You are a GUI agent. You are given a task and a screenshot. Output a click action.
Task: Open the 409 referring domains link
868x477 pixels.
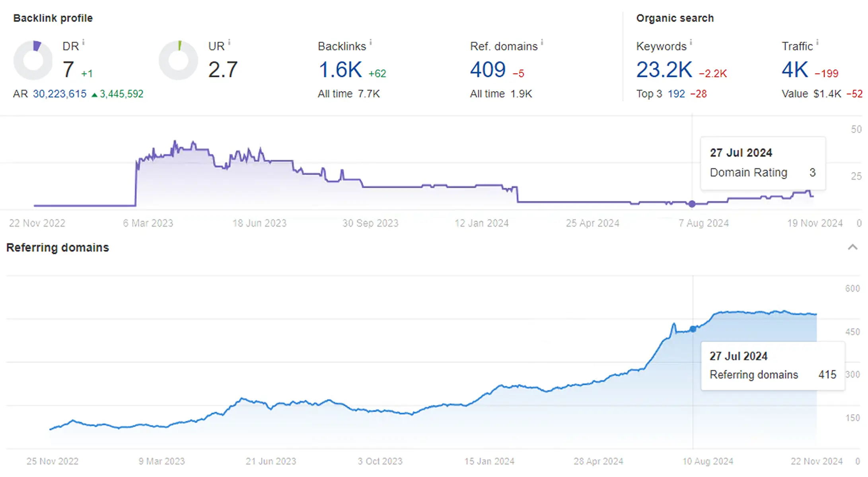pos(488,70)
